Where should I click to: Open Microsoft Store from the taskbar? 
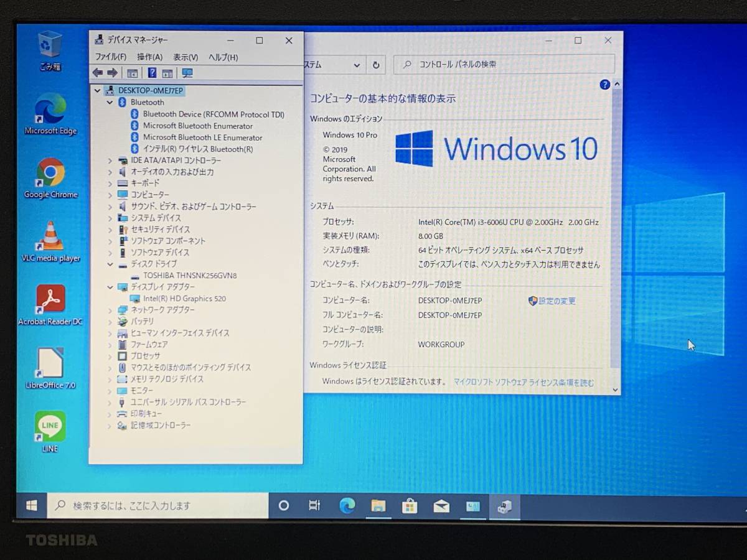coord(410,506)
